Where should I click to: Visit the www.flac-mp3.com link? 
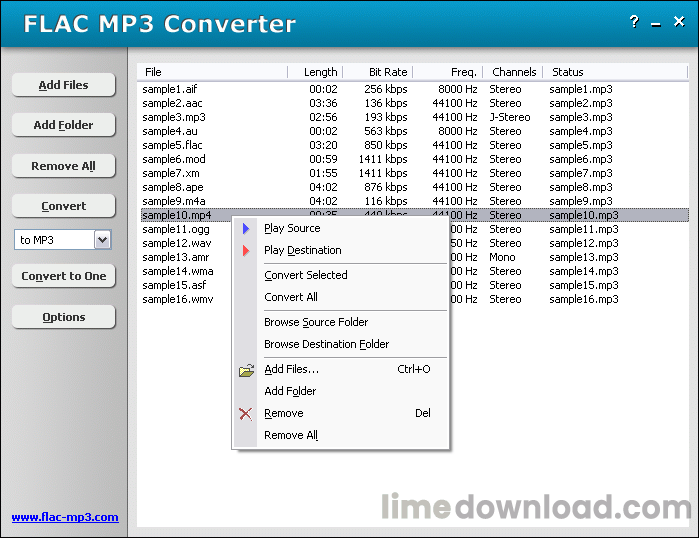tap(65, 517)
